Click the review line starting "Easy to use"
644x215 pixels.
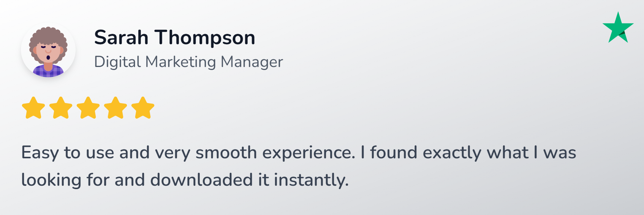pos(299,153)
